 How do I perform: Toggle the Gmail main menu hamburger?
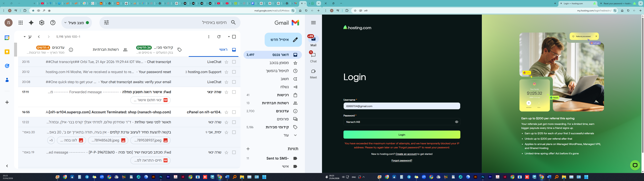tap(313, 23)
